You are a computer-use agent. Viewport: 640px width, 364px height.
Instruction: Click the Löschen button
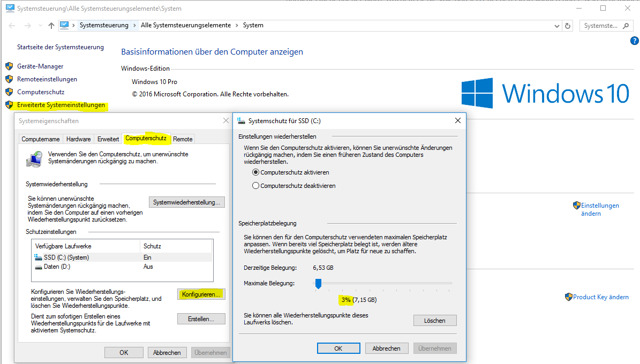[435, 321]
